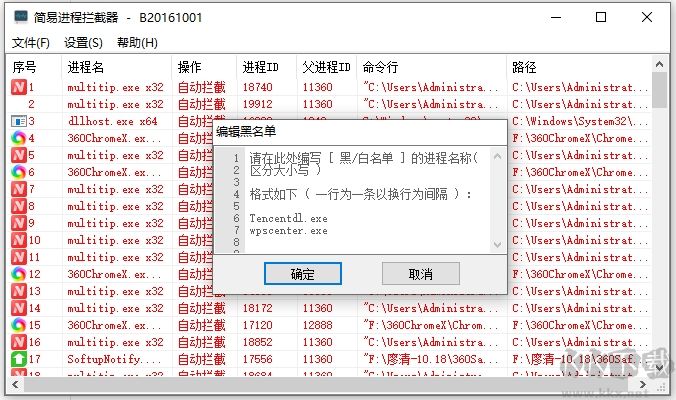Click the main list scroll-up arrow
676x400 pixels.
click(659, 64)
